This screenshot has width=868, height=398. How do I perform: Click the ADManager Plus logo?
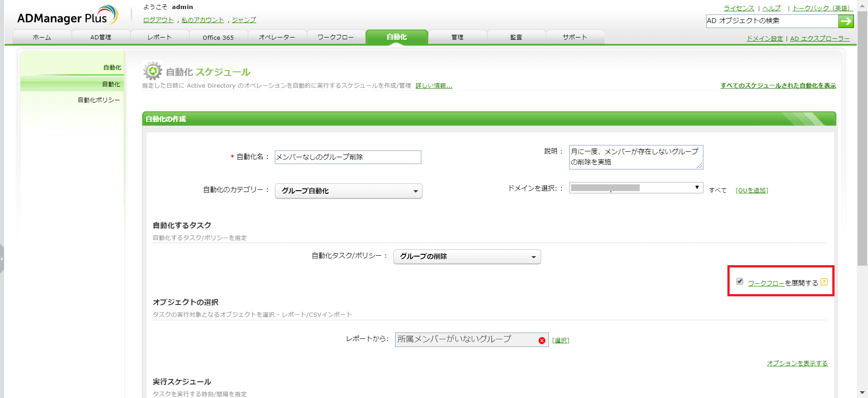[67, 16]
